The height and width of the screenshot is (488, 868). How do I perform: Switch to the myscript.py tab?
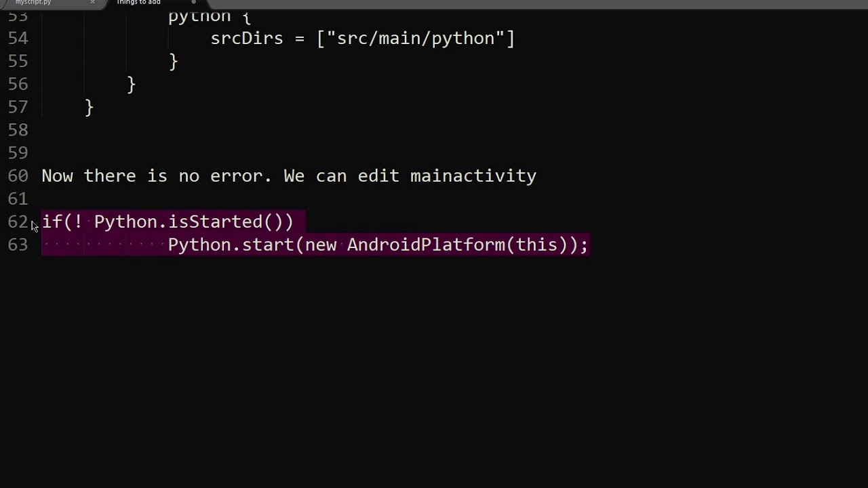tap(33, 3)
